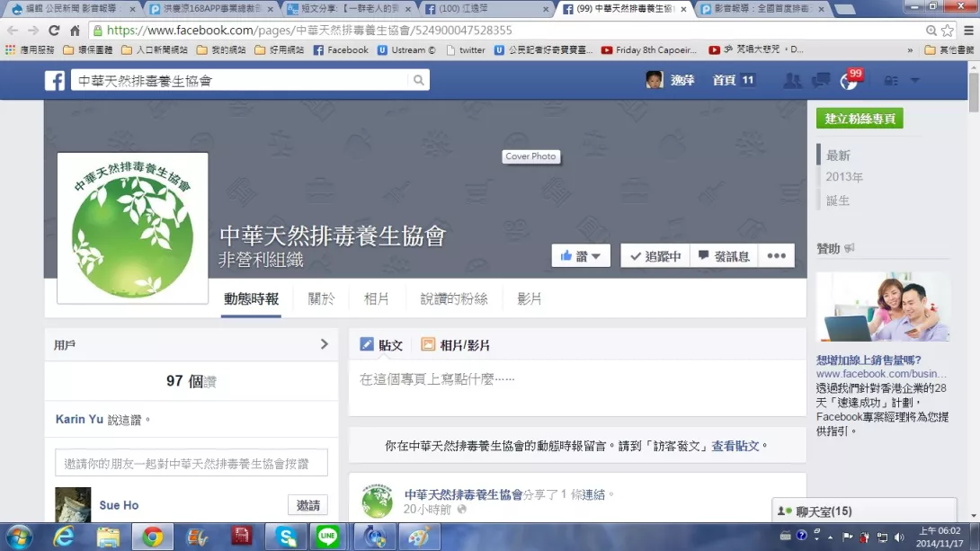This screenshot has height=551, width=980.
Task: Switch to the 說讚的粉絲 tab
Action: point(454,298)
